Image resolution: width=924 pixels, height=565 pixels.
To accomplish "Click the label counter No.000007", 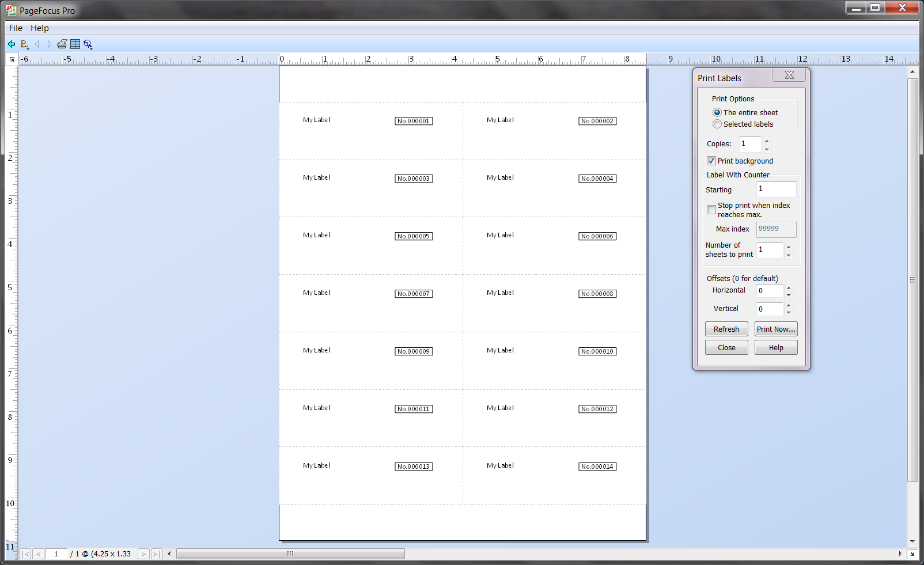I will click(x=414, y=294).
